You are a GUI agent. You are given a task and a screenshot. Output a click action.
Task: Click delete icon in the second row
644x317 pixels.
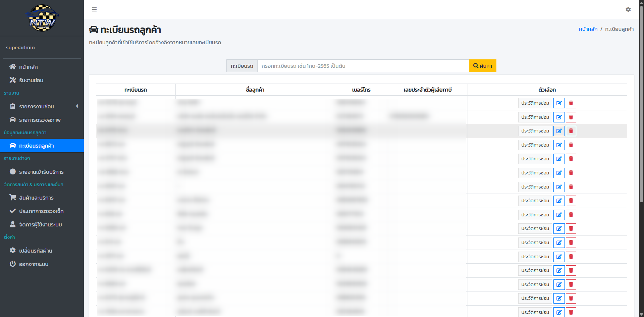tap(571, 117)
